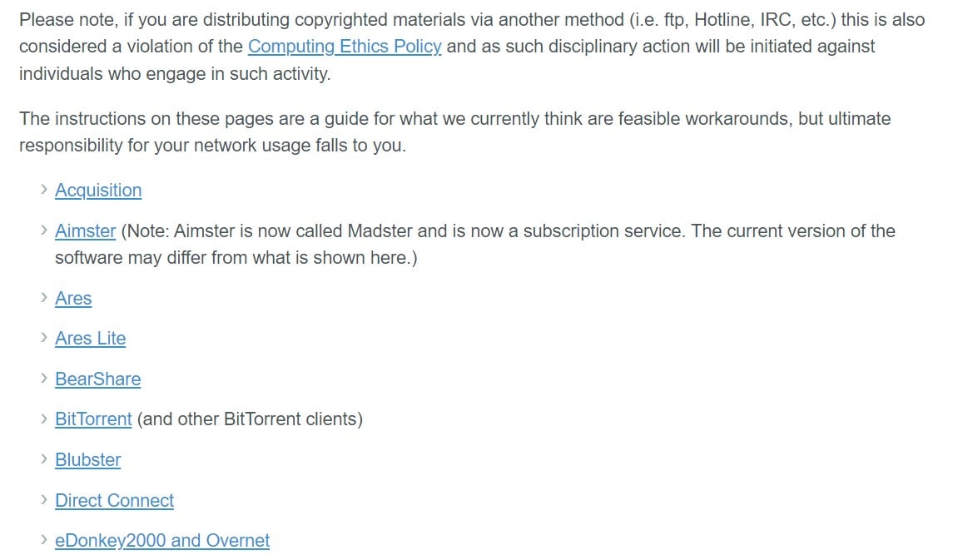Screen dimensions: 953x560
Task: Click the chevron bullet next to Blubster
Action: pyautogui.click(x=44, y=459)
